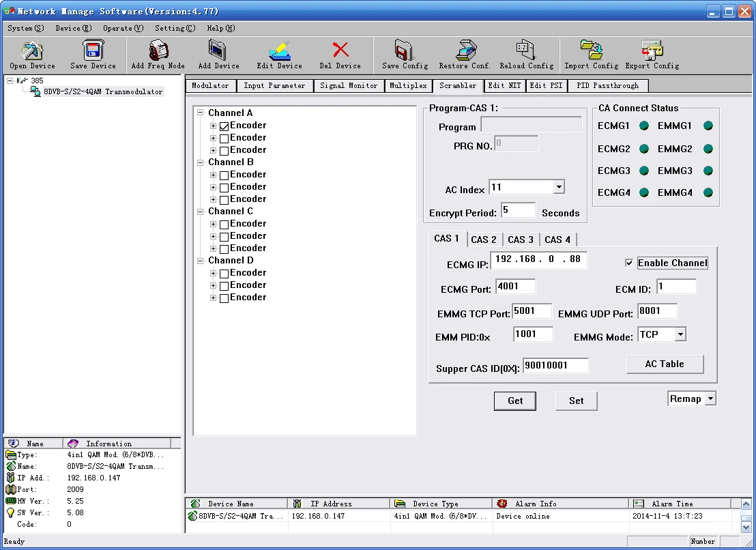Click the AC Table button
Image resolution: width=756 pixels, height=550 pixels.
point(664,364)
